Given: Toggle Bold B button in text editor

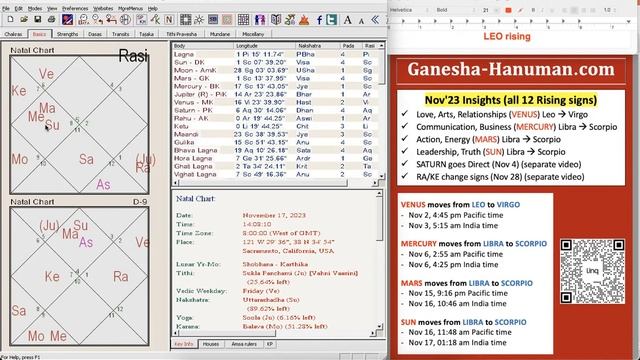Looking at the screenshot, I should point(533,10).
